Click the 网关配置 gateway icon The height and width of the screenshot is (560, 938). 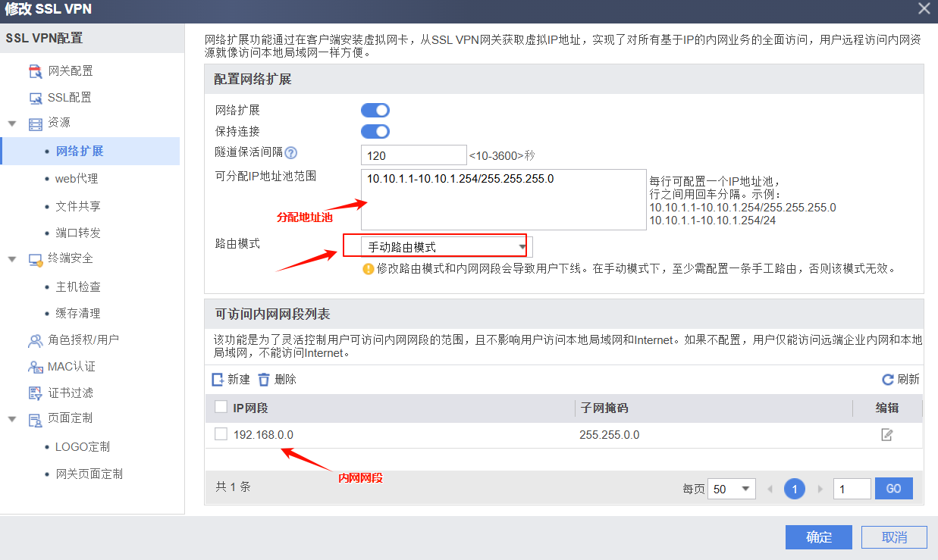tap(36, 71)
